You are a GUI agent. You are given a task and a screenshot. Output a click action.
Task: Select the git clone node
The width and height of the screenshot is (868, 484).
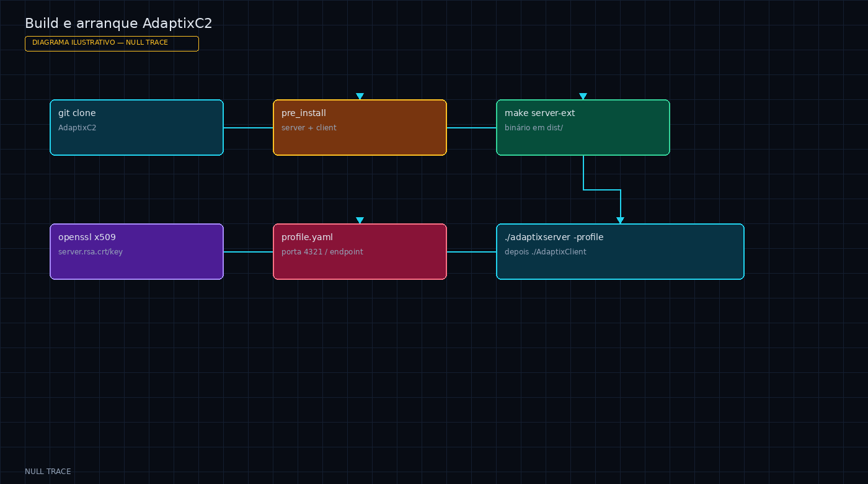(x=136, y=127)
